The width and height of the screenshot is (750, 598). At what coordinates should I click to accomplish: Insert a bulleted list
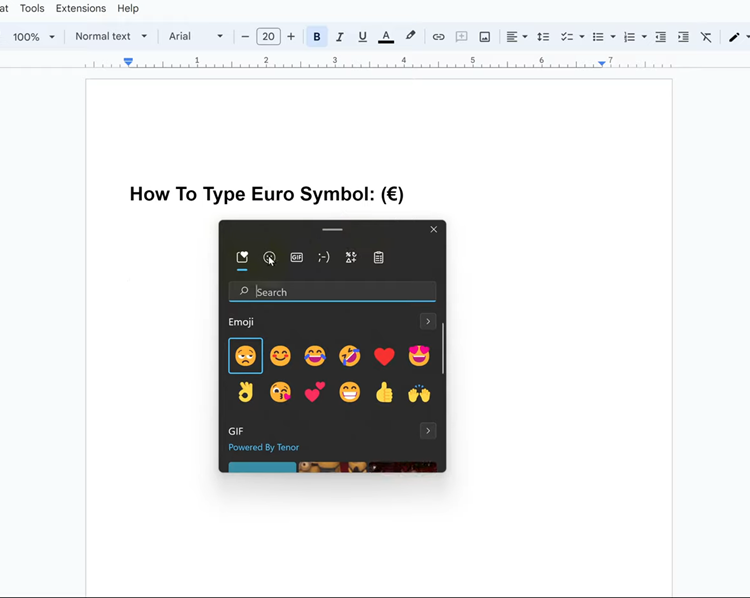(598, 37)
